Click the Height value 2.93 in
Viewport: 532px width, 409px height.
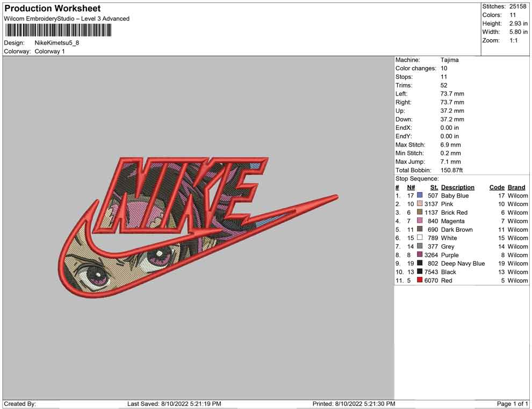518,24
